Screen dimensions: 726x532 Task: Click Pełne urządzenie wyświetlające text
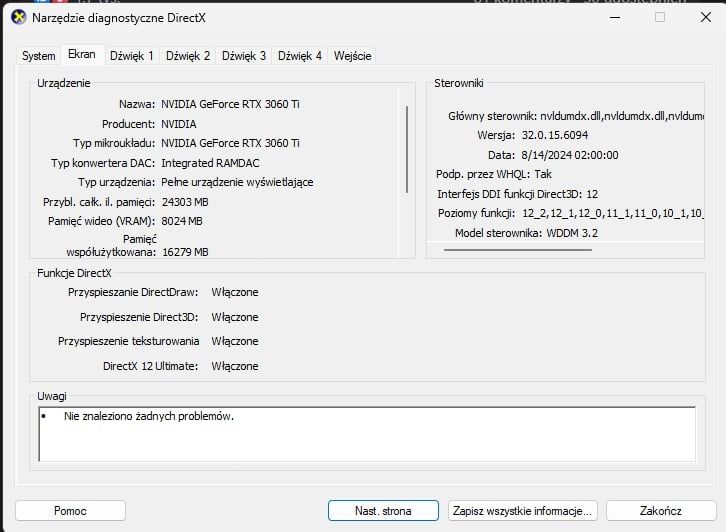(x=237, y=182)
